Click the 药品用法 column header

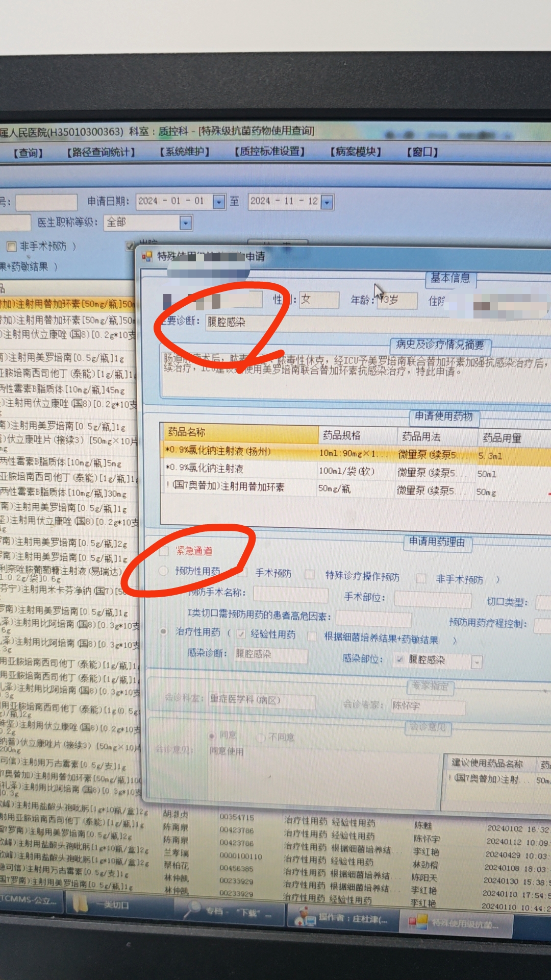pyautogui.click(x=438, y=436)
